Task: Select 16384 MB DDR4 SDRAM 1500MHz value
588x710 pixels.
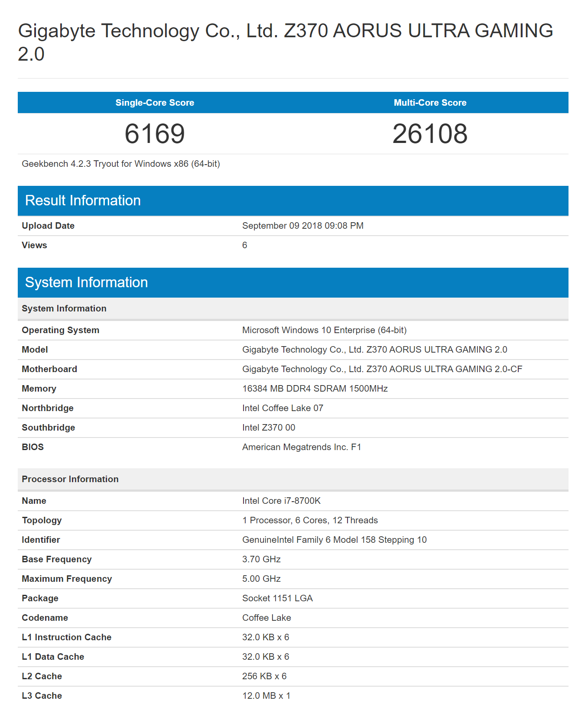Action: click(315, 389)
